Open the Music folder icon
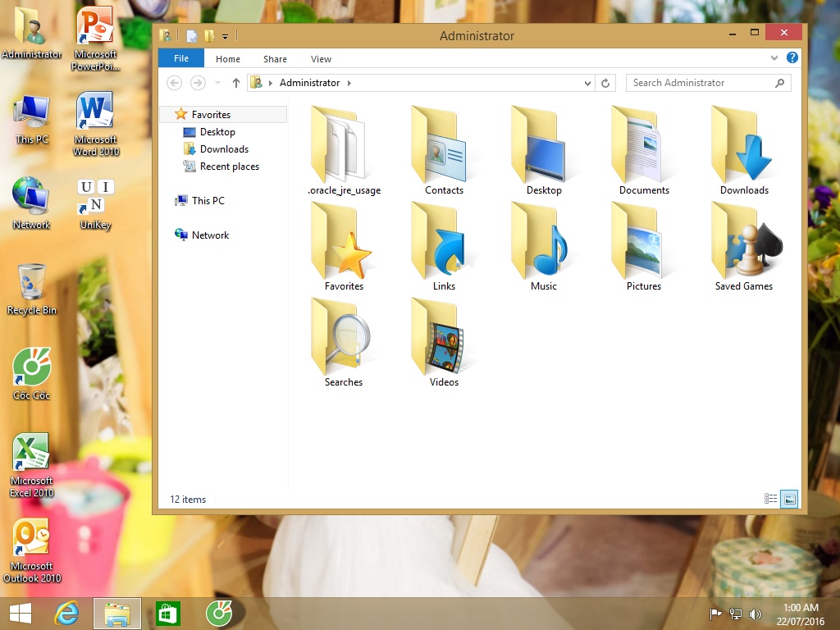This screenshot has width=840, height=630. pos(544,246)
